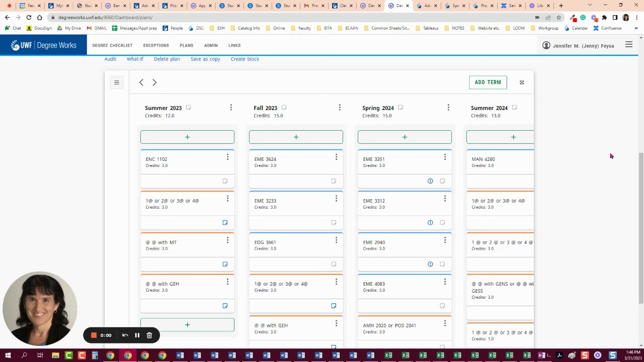Click the What-If link
The image size is (644, 362).
(135, 59)
